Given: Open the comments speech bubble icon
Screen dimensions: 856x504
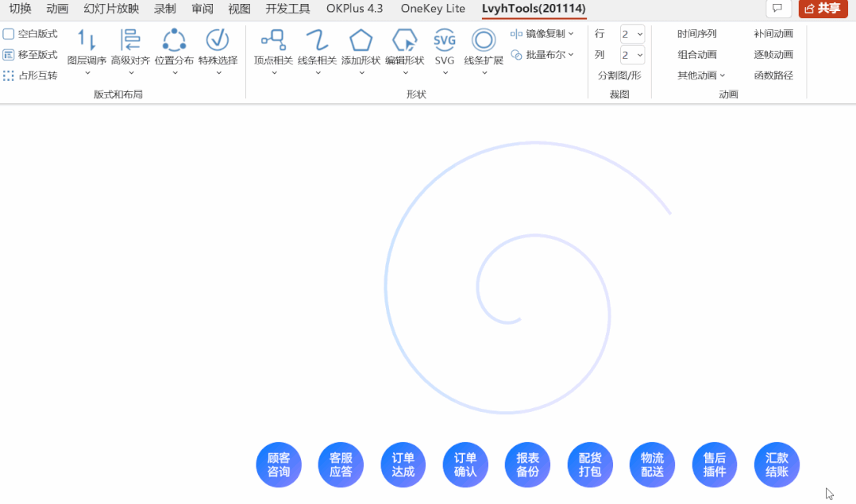Looking at the screenshot, I should 778,8.
